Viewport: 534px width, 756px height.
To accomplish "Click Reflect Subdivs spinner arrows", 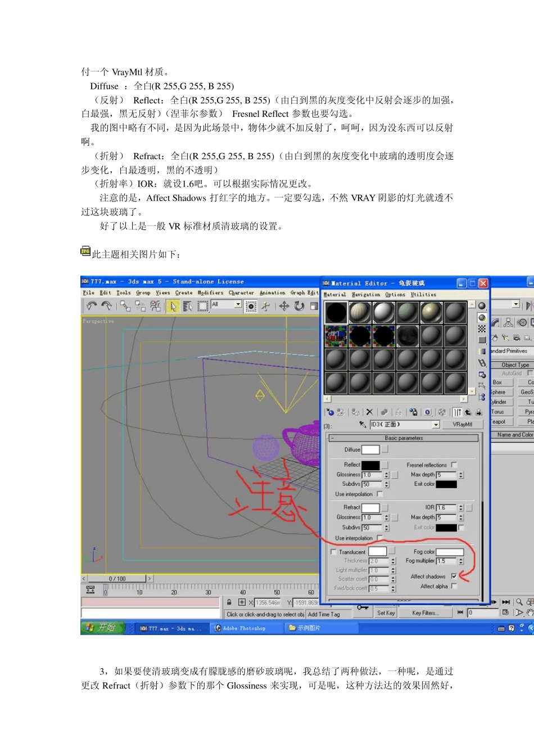I will [x=386, y=484].
